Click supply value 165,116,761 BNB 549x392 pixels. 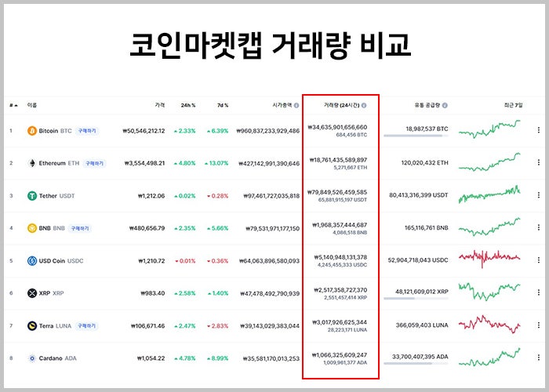point(427,228)
